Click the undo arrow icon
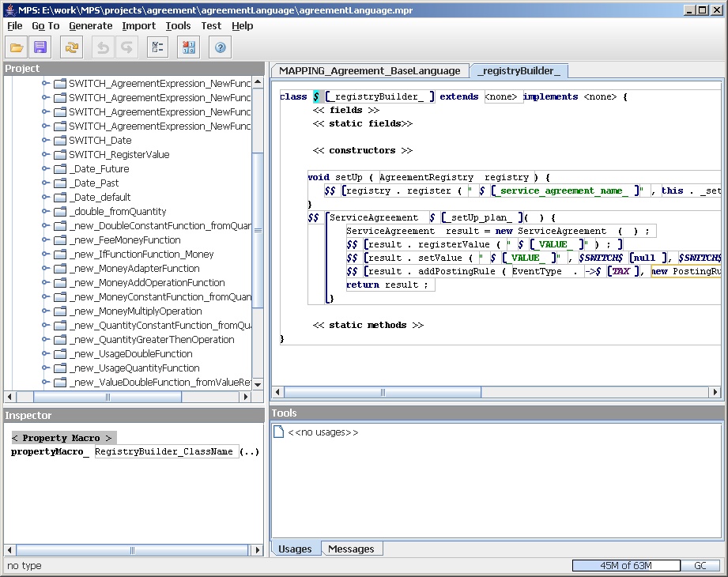728x577 pixels. [103, 47]
